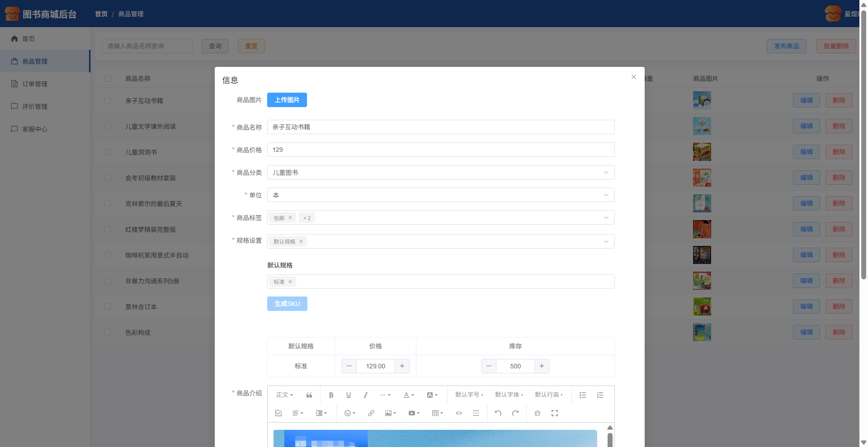
Task: Click the 生成SKU button
Action: [x=287, y=304]
